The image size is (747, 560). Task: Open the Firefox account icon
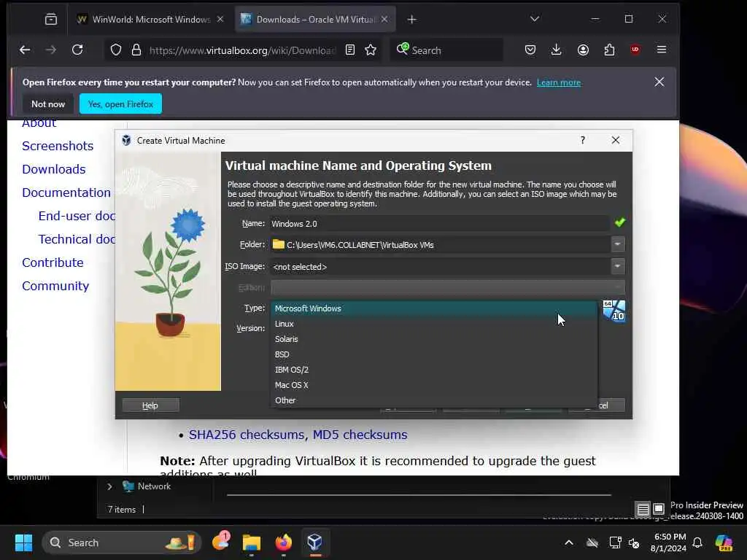point(583,50)
